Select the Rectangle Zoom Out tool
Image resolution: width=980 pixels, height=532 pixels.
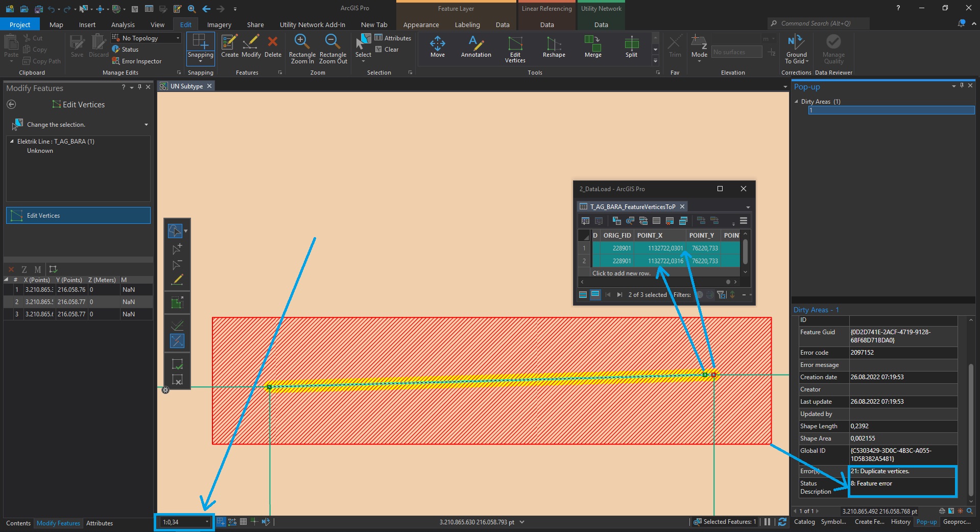tap(333, 49)
